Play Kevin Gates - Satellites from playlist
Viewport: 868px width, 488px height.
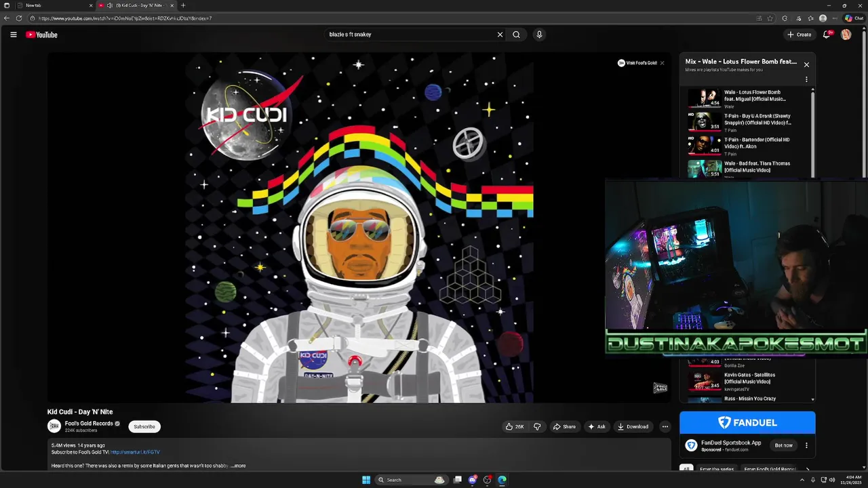746,382
